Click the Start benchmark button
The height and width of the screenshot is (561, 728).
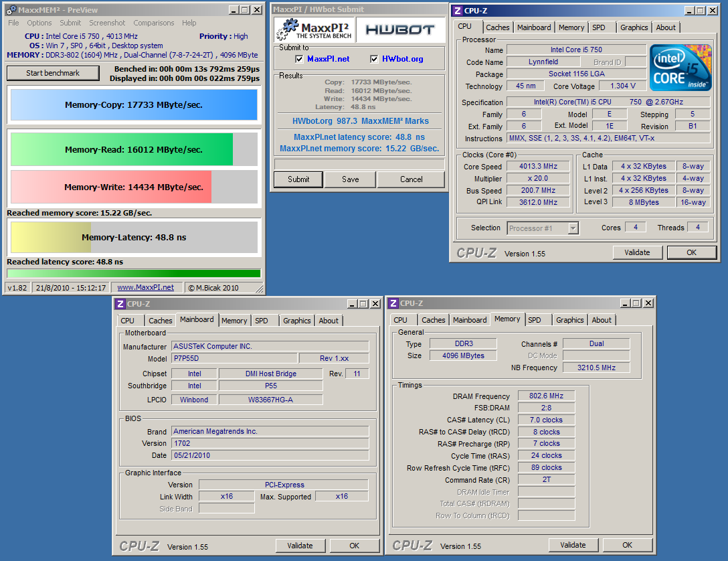point(53,73)
